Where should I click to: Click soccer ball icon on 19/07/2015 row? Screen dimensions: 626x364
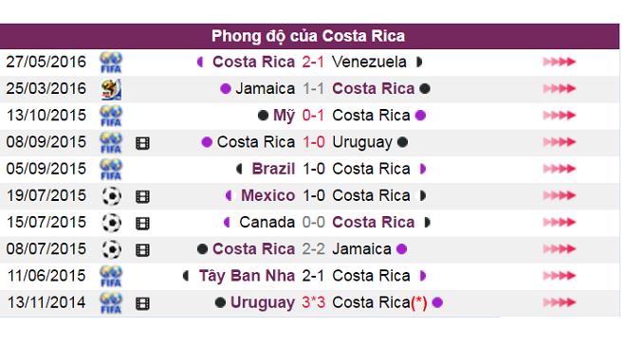(111, 196)
